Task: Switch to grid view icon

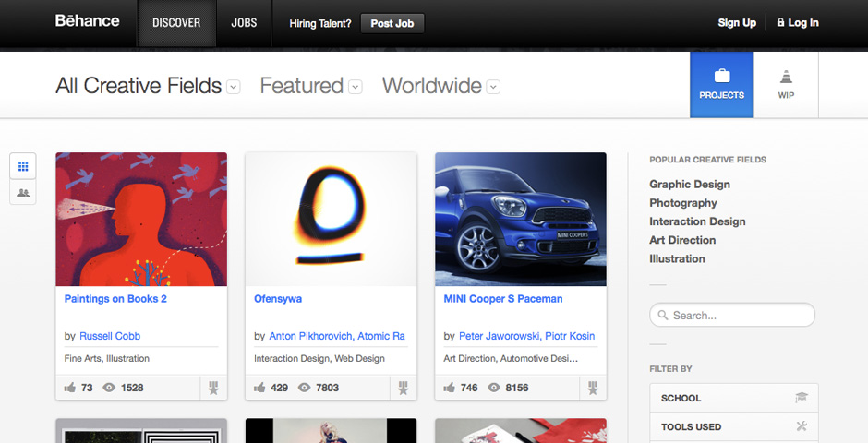Action: pos(23,166)
